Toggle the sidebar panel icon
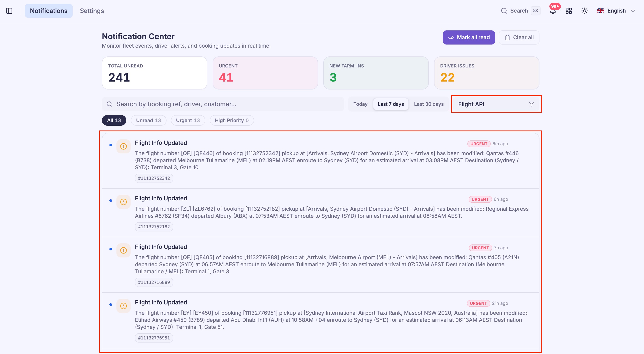 coord(9,11)
